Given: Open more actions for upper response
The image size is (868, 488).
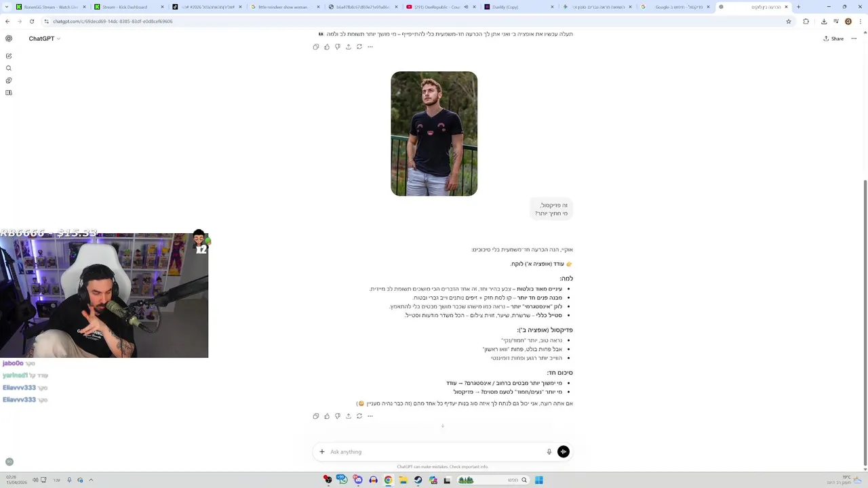Looking at the screenshot, I should coord(370,47).
